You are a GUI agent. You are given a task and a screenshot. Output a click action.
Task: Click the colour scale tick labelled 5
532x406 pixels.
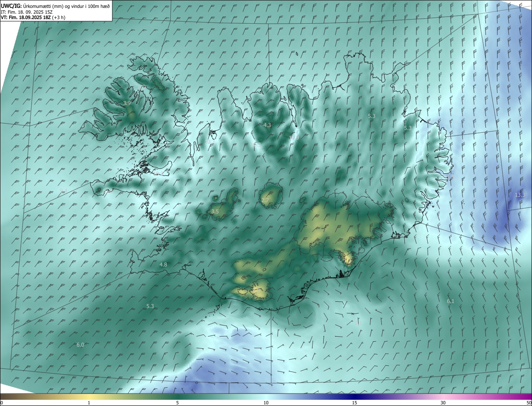[x=177, y=403]
